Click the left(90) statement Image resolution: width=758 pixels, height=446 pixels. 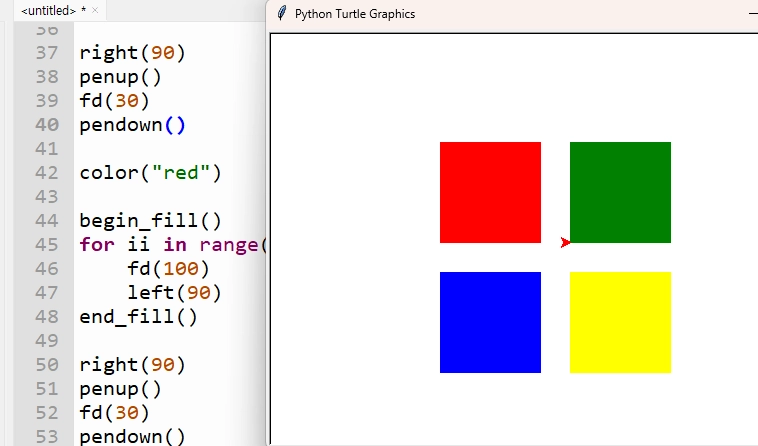point(174,293)
